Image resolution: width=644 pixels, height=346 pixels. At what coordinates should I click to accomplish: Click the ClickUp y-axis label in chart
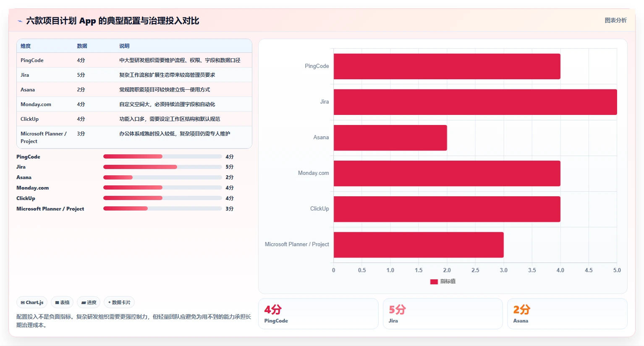pyautogui.click(x=319, y=209)
